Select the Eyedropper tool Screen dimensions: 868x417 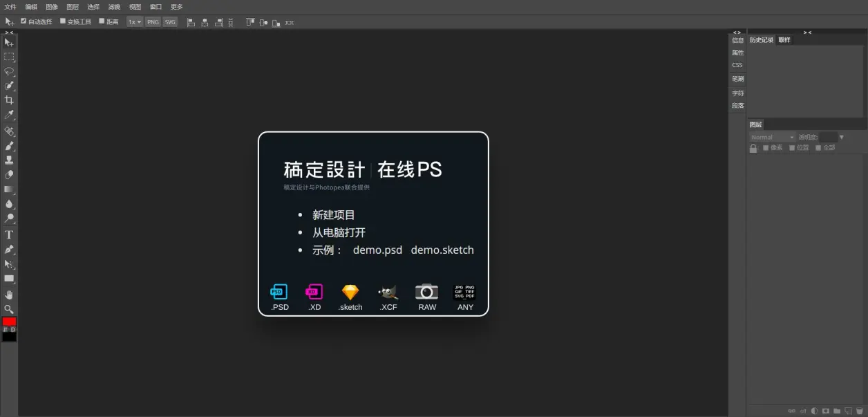(9, 115)
